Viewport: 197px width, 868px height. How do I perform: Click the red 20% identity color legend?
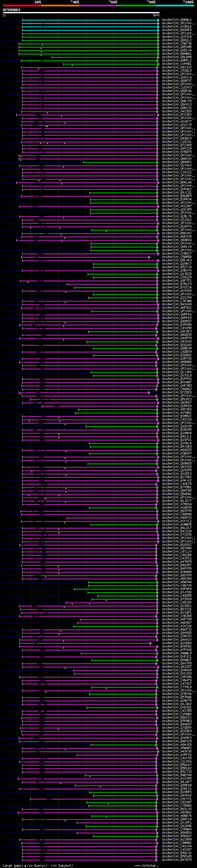pos(22,6)
